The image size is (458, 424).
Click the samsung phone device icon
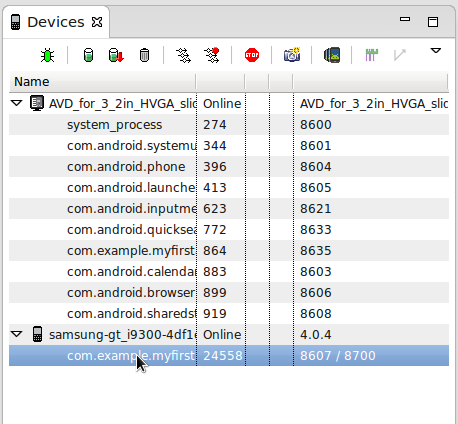37,334
